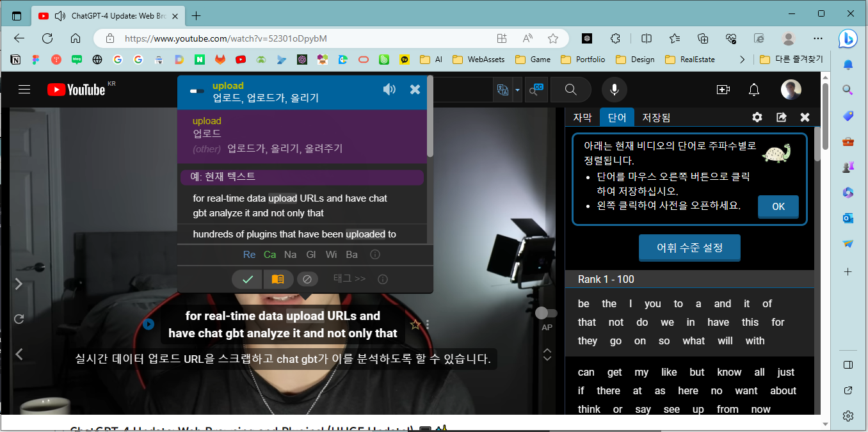Open info icon next to dictionary links
868x432 pixels.
tap(376, 255)
